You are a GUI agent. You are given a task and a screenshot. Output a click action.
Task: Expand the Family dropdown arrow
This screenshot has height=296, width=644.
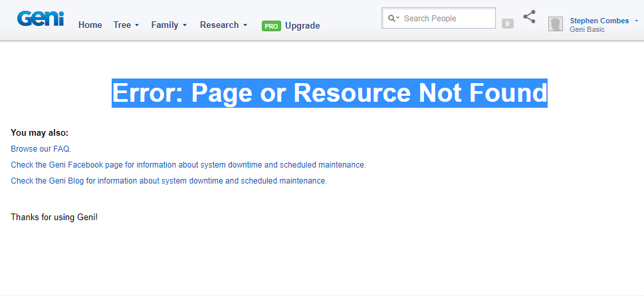[185, 25]
